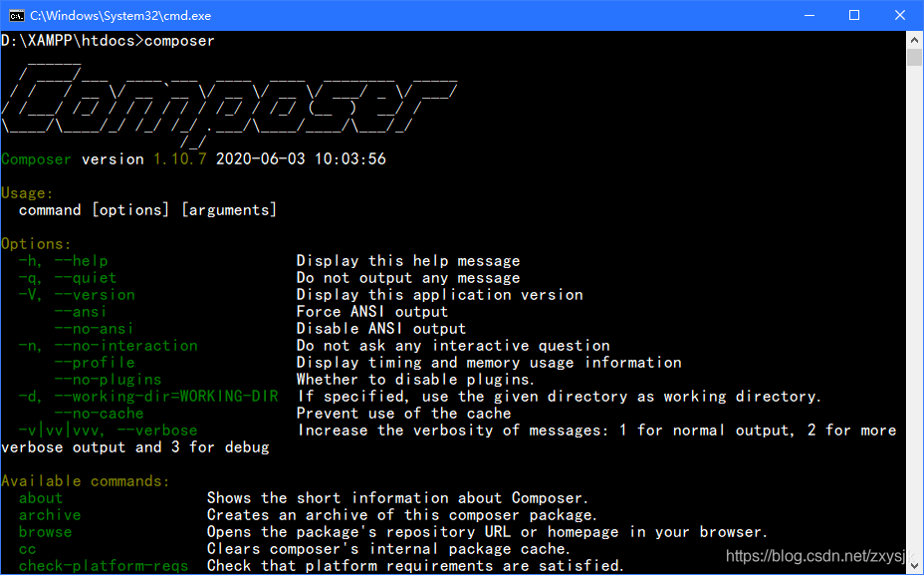Click 'Clears composer's internal package cache.'
The width and height of the screenshot is (924, 575).
(389, 550)
